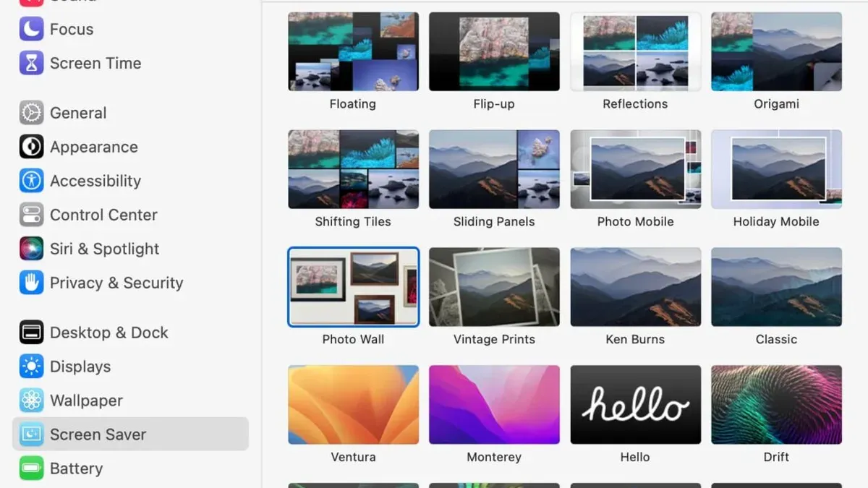Pick the Sliding Panels screen saver thumbnail
The width and height of the screenshot is (868, 488).
494,169
